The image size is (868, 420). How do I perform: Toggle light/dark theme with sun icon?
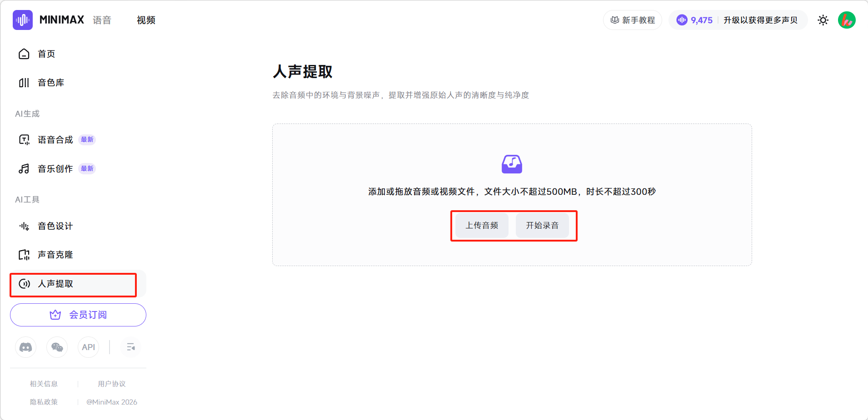click(823, 20)
